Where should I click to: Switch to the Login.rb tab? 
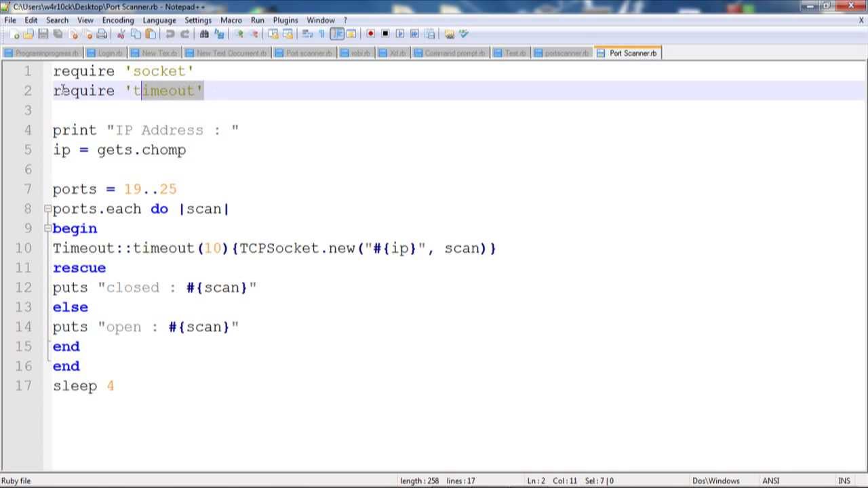(106, 53)
